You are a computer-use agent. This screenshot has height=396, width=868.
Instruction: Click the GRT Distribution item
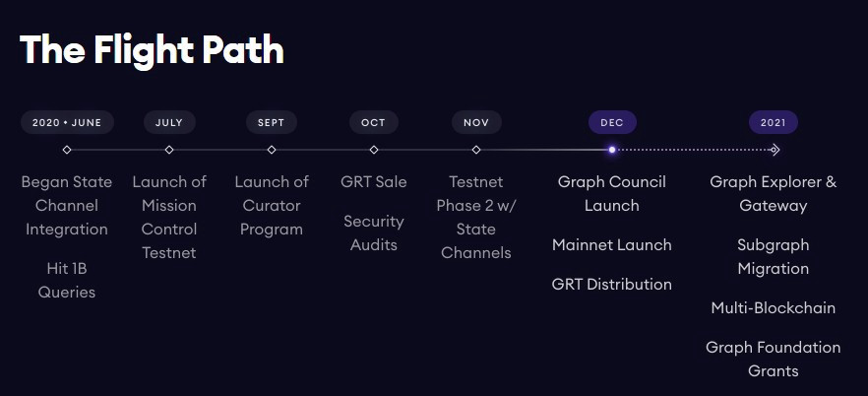[612, 284]
